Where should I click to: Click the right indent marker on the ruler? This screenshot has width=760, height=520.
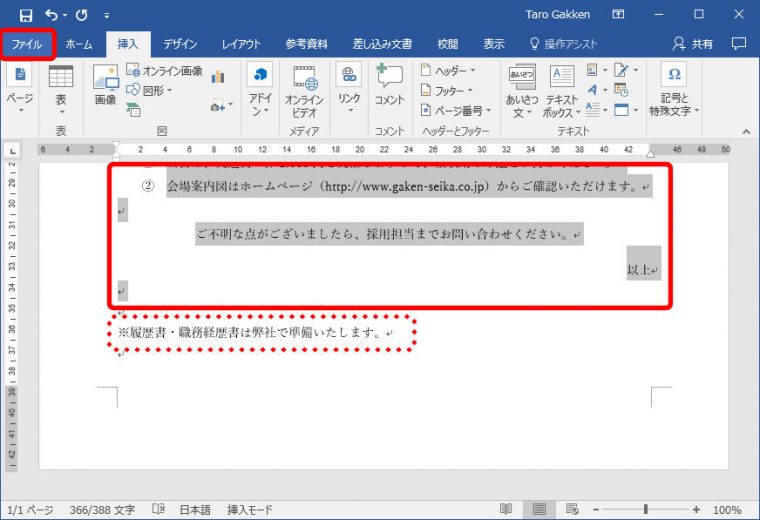coord(650,154)
